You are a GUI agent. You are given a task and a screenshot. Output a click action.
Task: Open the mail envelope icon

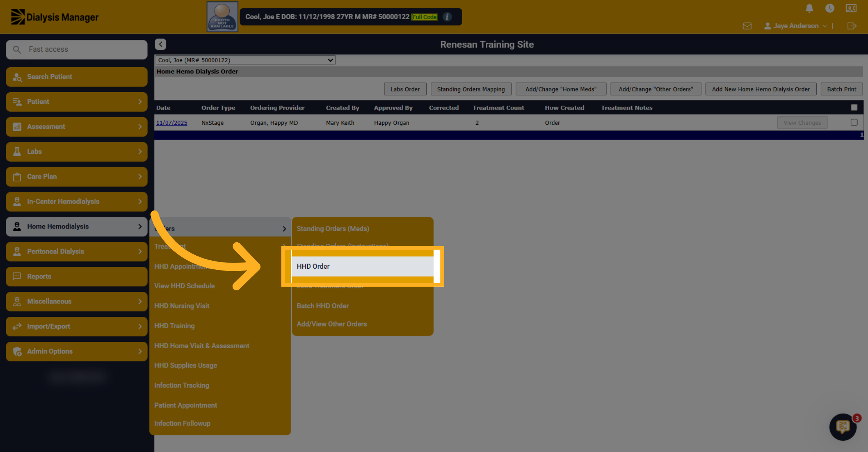(x=747, y=26)
